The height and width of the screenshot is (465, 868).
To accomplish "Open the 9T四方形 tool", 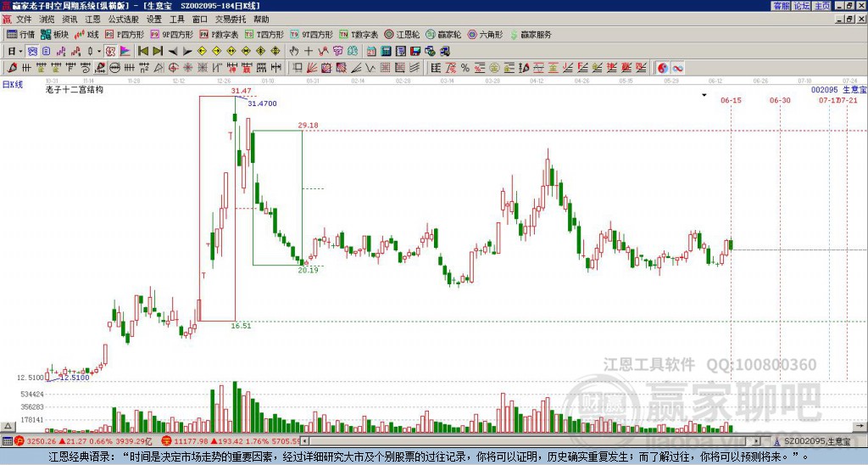I will [311, 34].
